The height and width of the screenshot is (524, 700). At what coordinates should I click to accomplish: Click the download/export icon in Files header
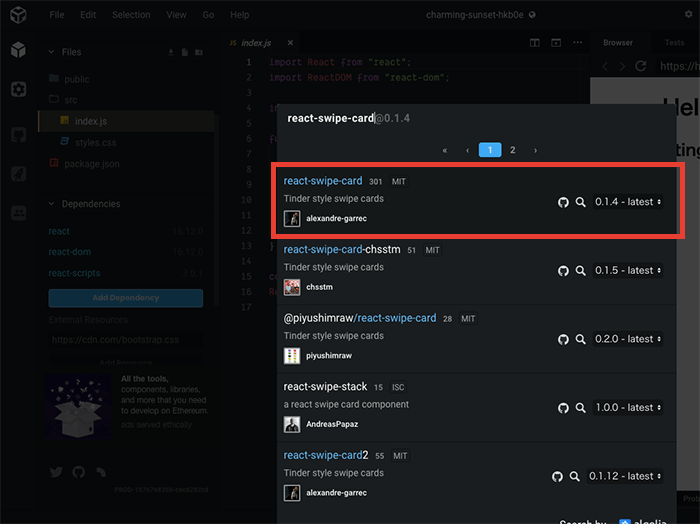[171, 52]
